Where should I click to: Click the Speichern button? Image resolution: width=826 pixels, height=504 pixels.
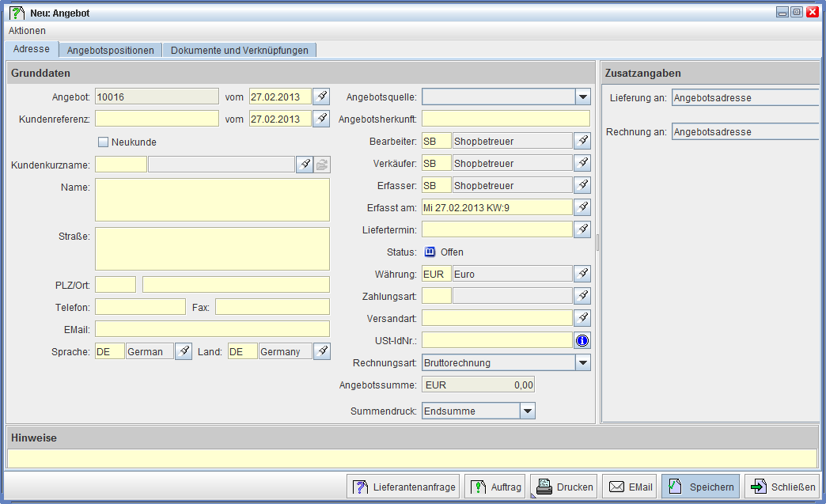pos(701,487)
